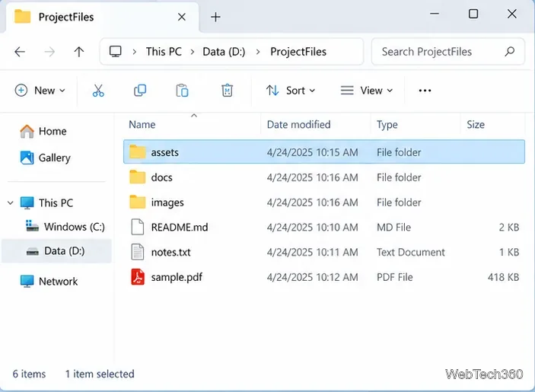Click date 4/24/2025 10:10 AM of README.md
The height and width of the screenshot is (392, 535).
(313, 228)
